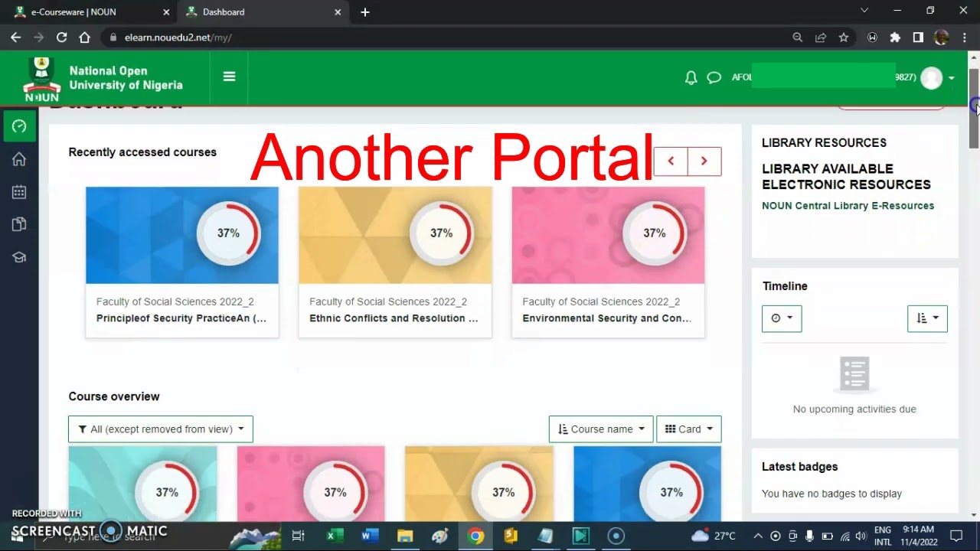Viewport: 980px width, 551px height.
Task: Open the user profile dropdown menu
Action: [x=939, y=77]
